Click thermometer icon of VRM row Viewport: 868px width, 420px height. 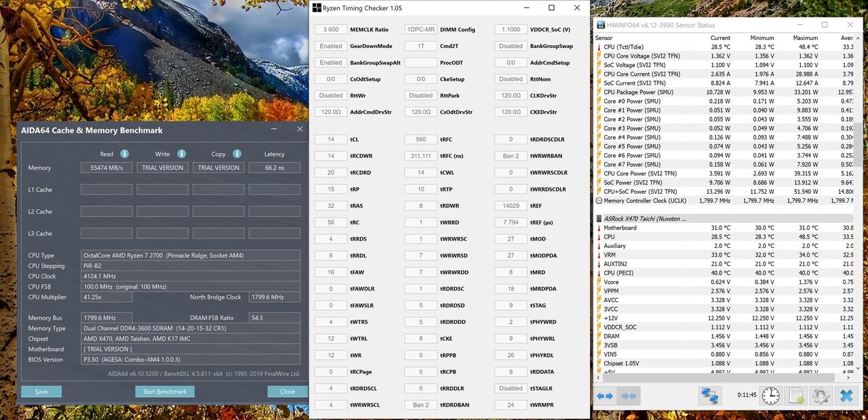pyautogui.click(x=599, y=255)
